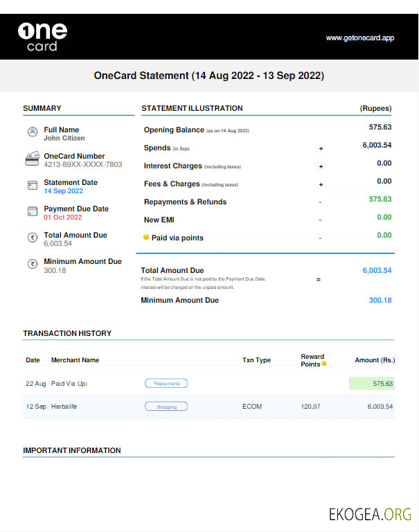Click the Merchant Name column header
The height and width of the screenshot is (532, 419).
75,360
